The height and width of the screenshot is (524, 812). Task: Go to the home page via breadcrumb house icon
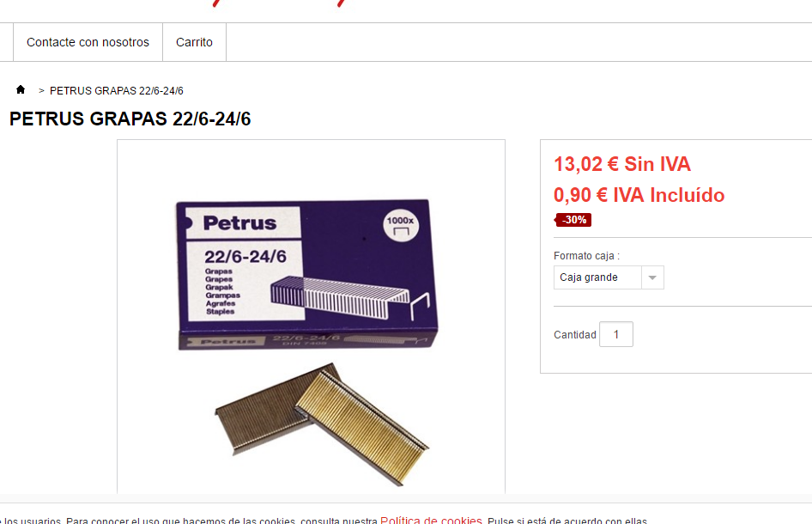[x=21, y=89]
